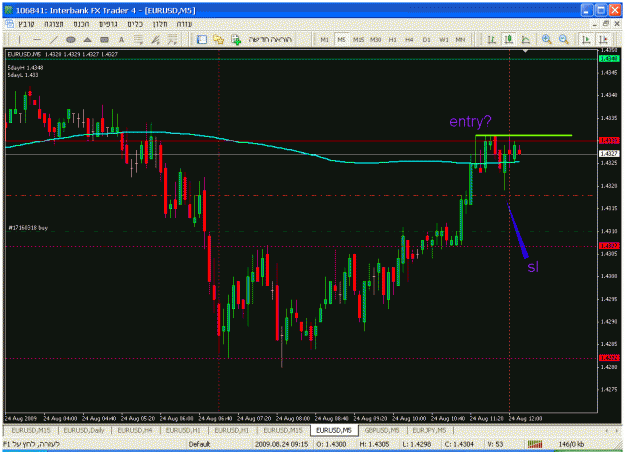Restore the inner chart window in the menu bar
The width and height of the screenshot is (625, 452).
(x=606, y=24)
